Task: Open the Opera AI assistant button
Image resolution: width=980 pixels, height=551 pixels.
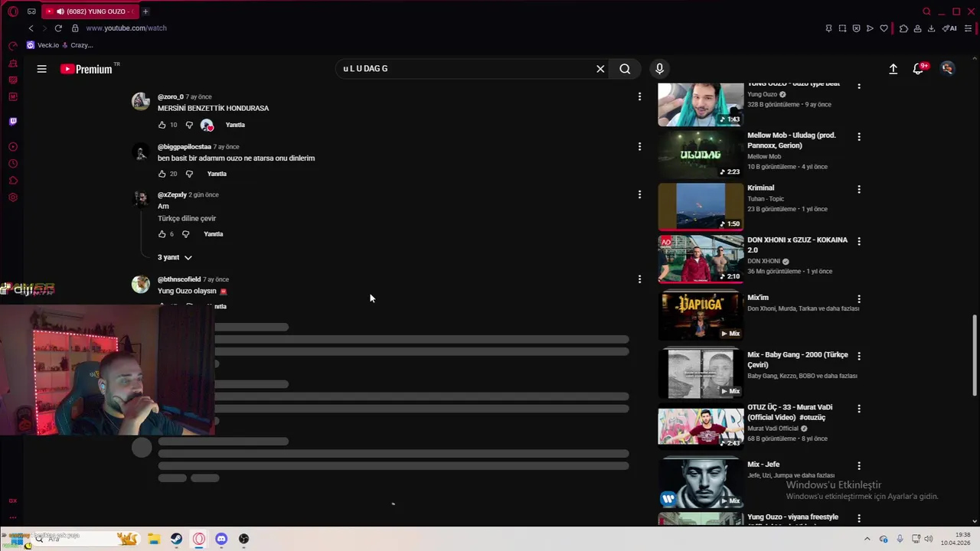Action: 949,28
